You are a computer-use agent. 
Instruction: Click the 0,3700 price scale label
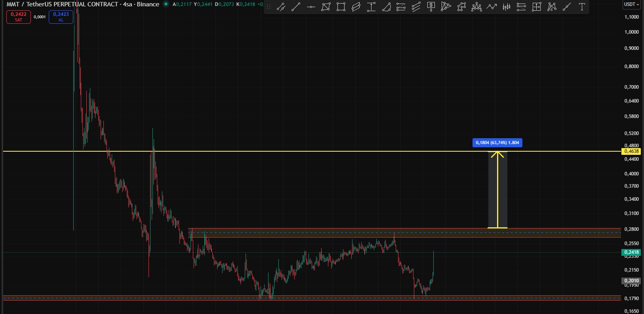tap(632, 186)
